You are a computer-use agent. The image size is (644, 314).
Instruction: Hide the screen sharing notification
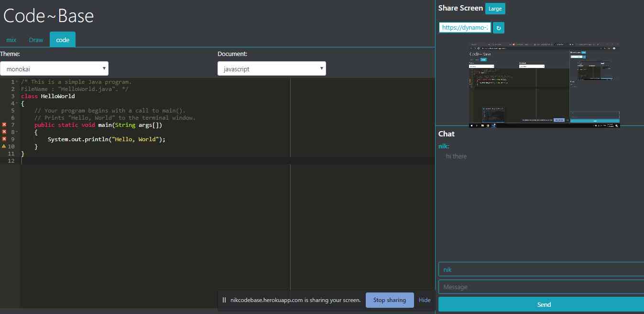(x=425, y=300)
